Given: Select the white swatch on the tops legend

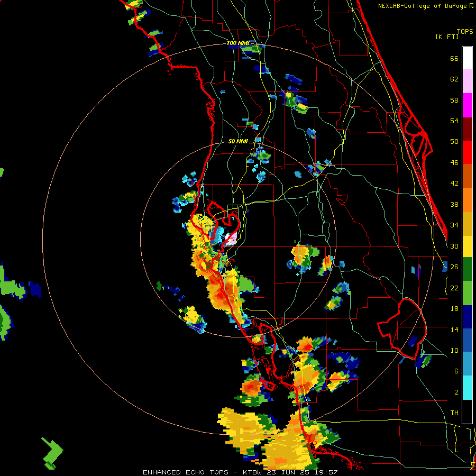Looking at the screenshot, I should point(467,58).
